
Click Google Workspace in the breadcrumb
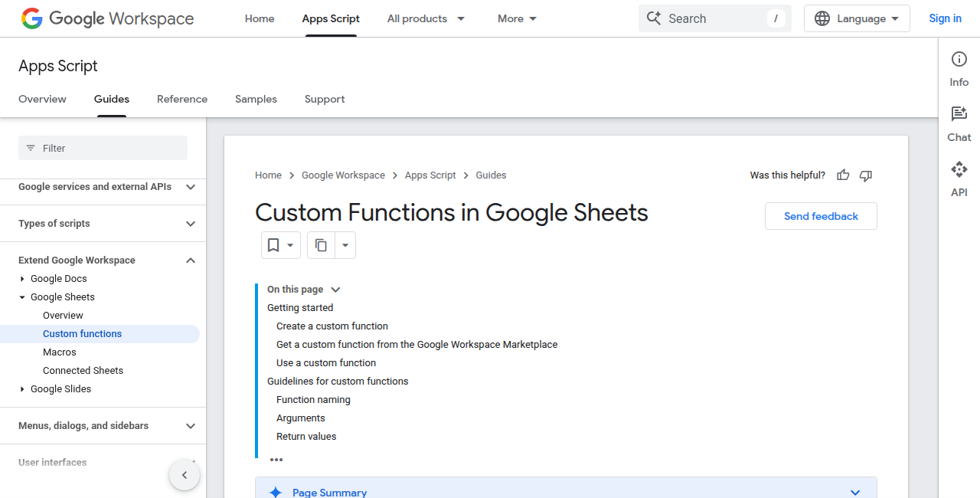click(343, 175)
